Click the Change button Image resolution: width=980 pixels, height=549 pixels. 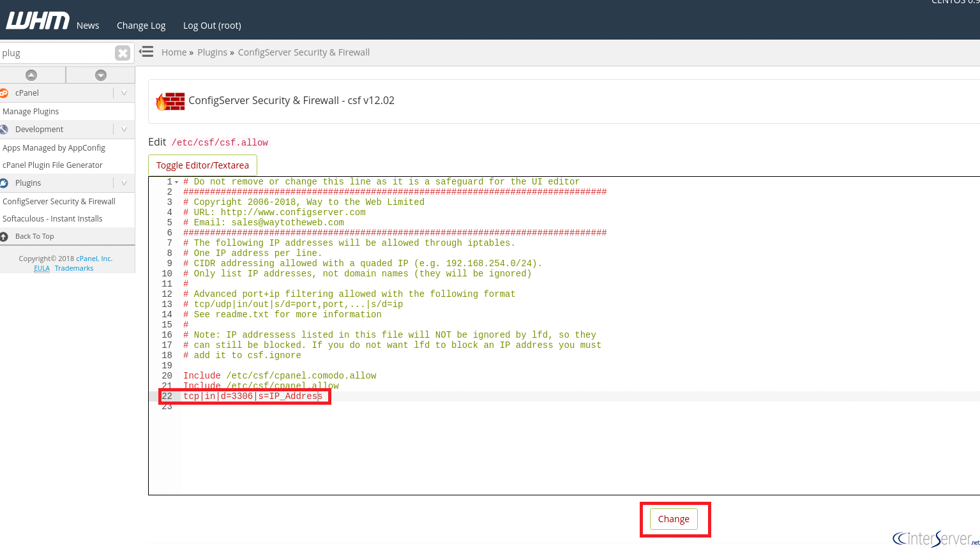pos(674,519)
